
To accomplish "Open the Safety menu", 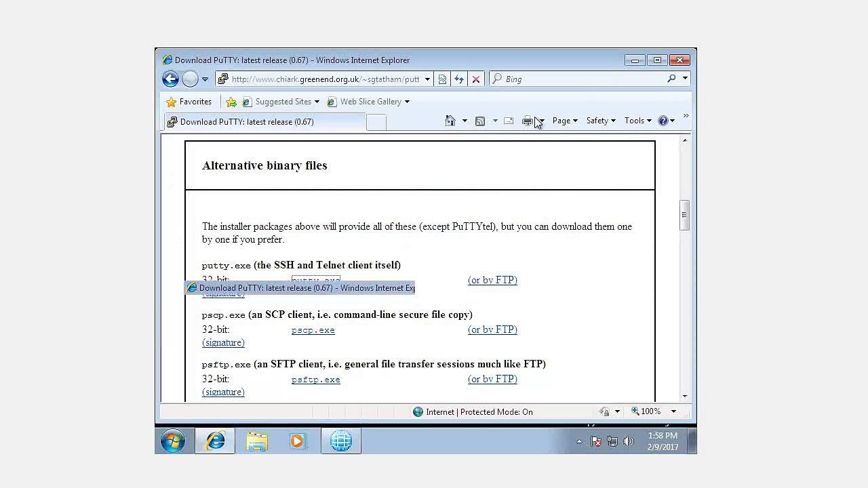I will pyautogui.click(x=601, y=121).
